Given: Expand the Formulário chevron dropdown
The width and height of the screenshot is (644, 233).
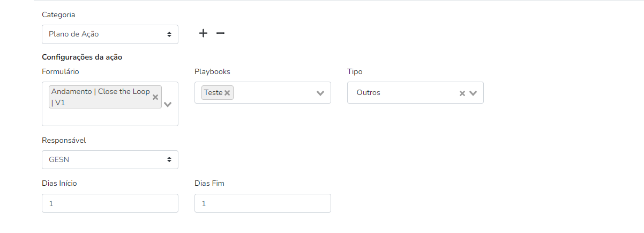Looking at the screenshot, I should (x=168, y=104).
